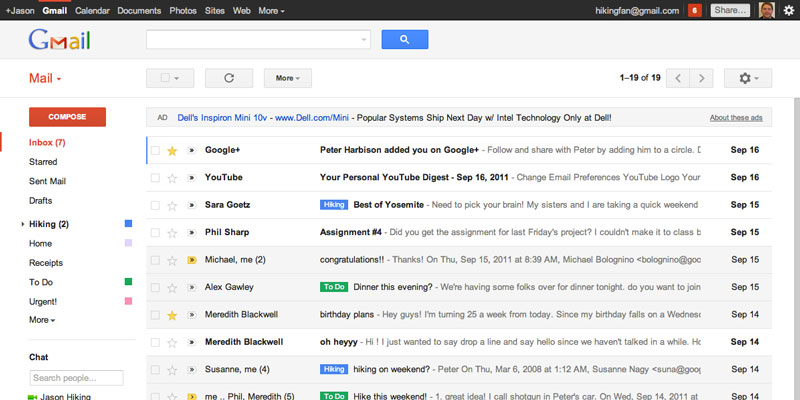Expand More labels in the sidebar
800x400 pixels.
tap(42, 320)
